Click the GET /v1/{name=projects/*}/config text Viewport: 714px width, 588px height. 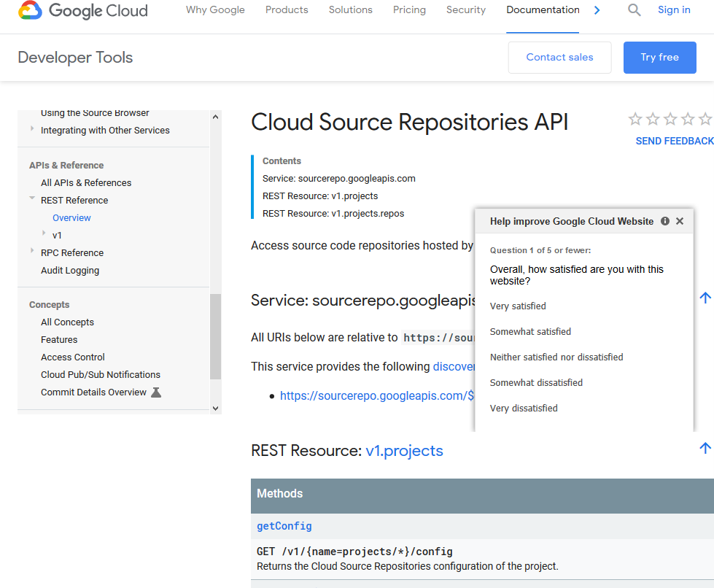[x=354, y=552]
